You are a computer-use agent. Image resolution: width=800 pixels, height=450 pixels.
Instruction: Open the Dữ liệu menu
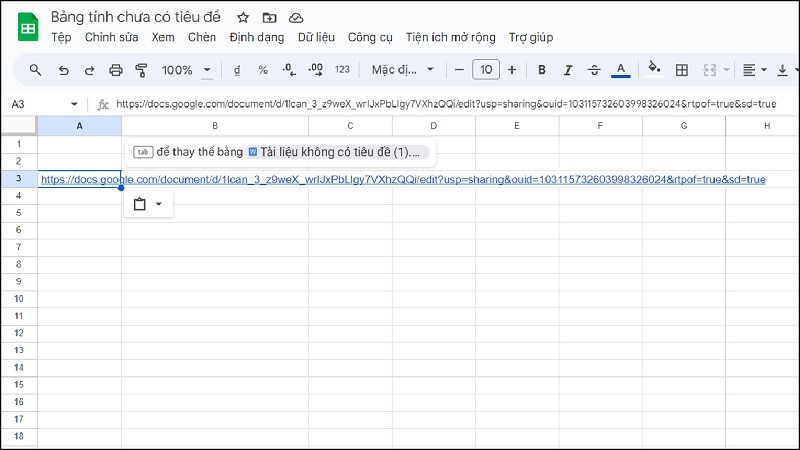pyautogui.click(x=316, y=37)
